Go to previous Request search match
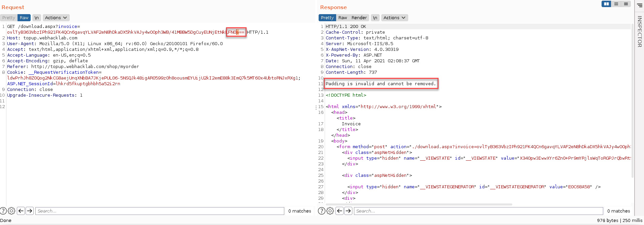 (x=21, y=211)
